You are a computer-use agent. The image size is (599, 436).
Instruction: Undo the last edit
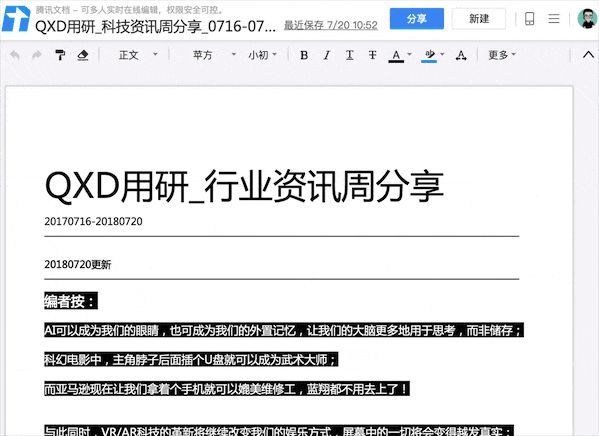pyautogui.click(x=15, y=55)
